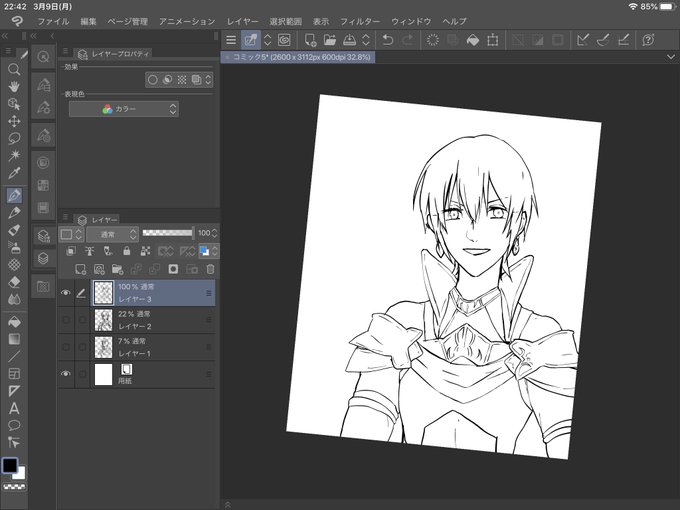
Task: Expand the canvas tab list chevron
Action: [670, 57]
